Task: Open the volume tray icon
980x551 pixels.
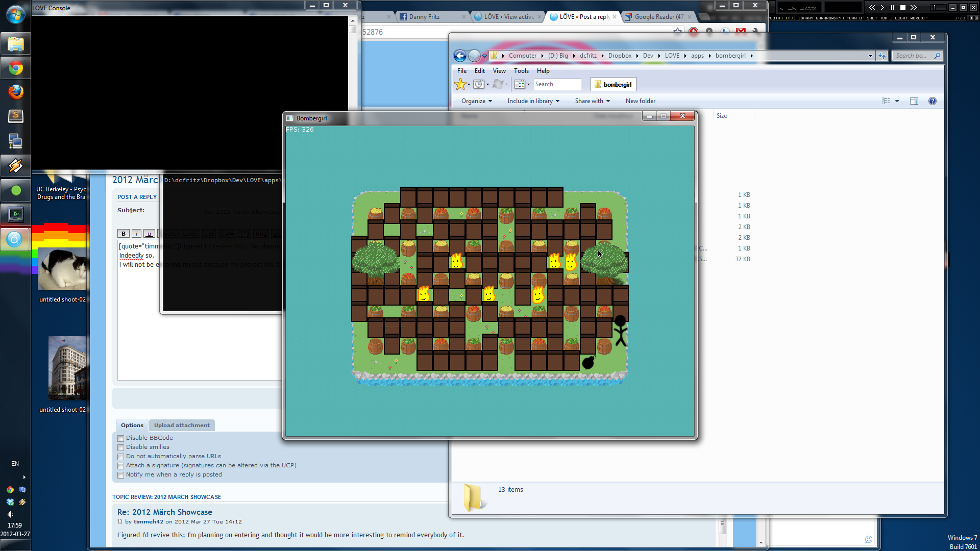Action: pos(10,514)
